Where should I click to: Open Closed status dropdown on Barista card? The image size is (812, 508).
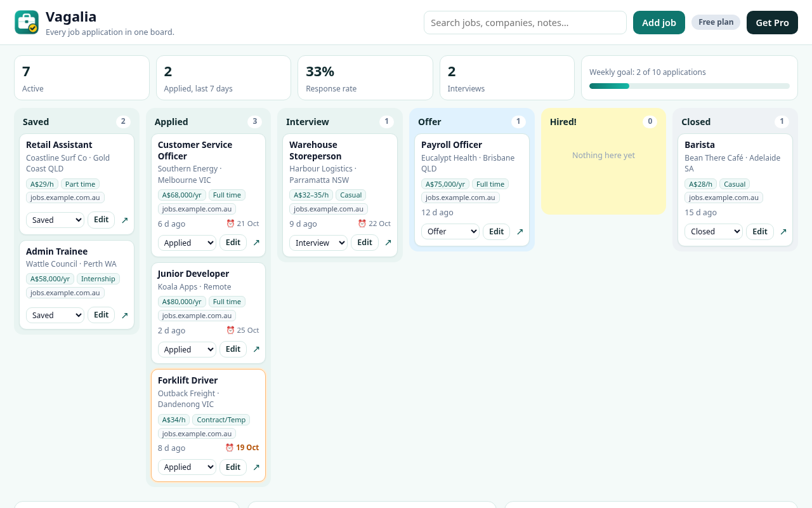point(714,231)
